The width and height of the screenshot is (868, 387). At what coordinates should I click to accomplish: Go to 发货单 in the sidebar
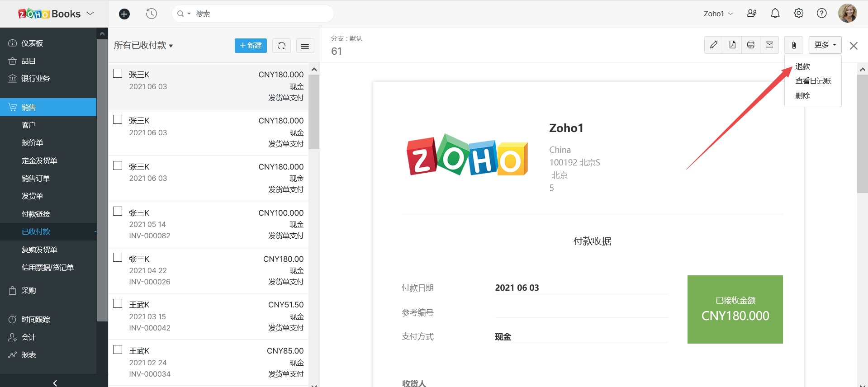coord(33,196)
